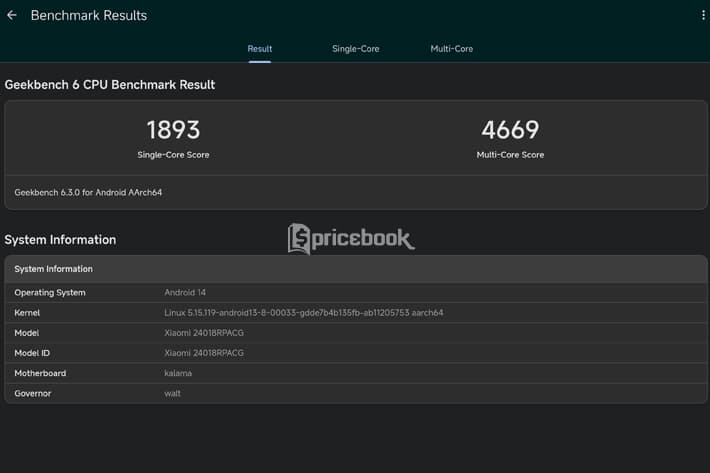Click the Linux 5.15.119 kernel version value
Image resolution: width=710 pixels, height=473 pixels.
coord(304,313)
